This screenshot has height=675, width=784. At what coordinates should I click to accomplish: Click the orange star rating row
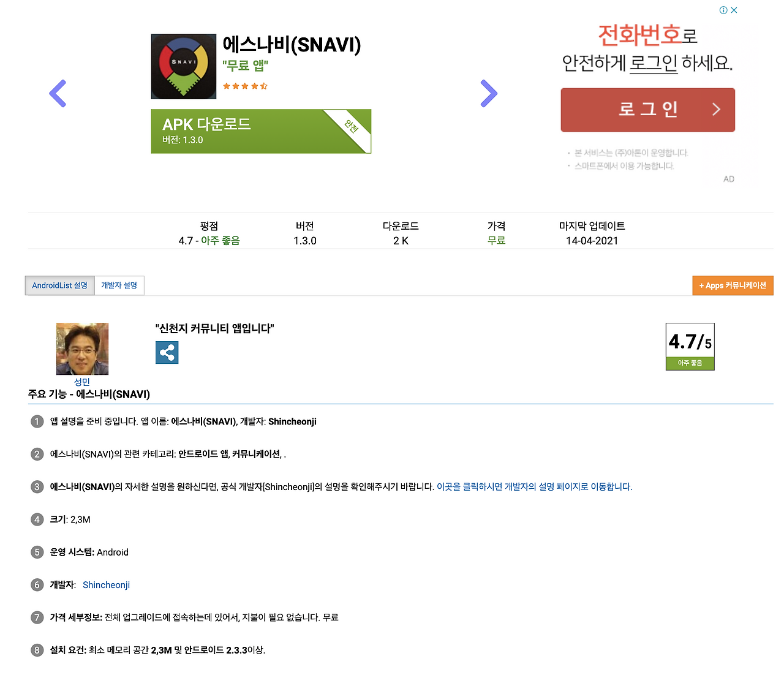(x=245, y=86)
